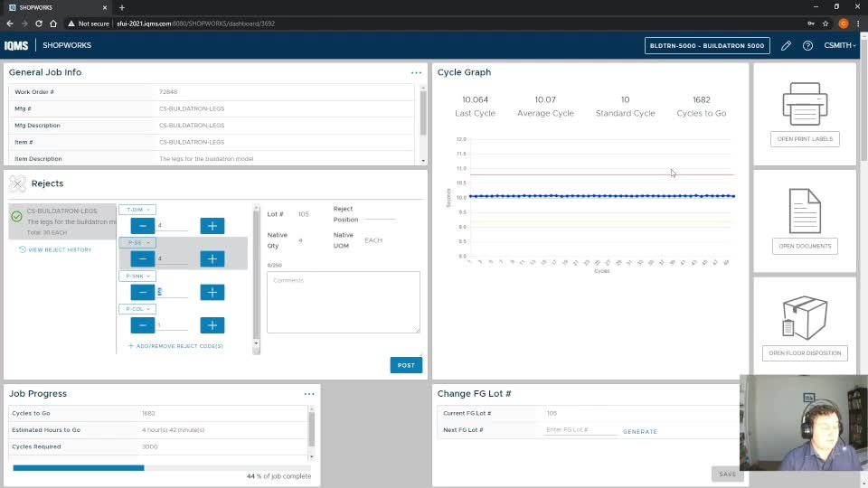The height and width of the screenshot is (488, 868).
Task: Bookmark this page with star icon
Action: 826,23
